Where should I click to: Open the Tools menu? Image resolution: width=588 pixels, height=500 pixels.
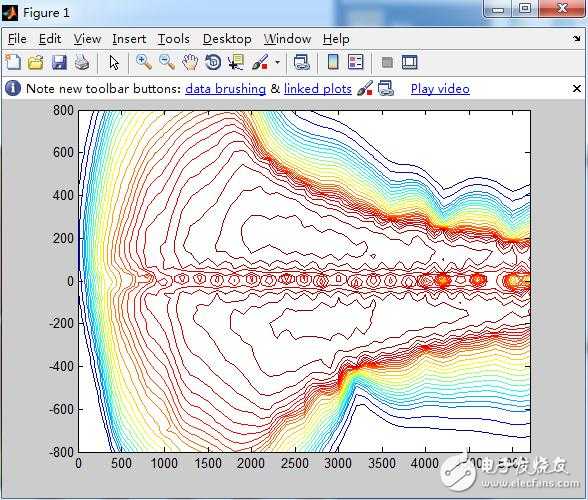point(174,39)
